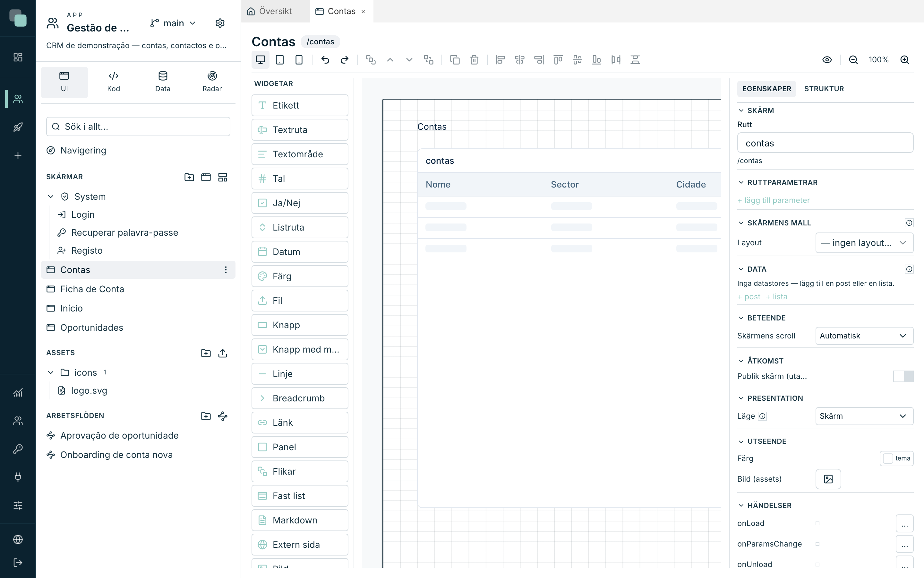The width and height of the screenshot is (924, 578).
Task: Select the Egenskaper panel tab
Action: click(767, 89)
